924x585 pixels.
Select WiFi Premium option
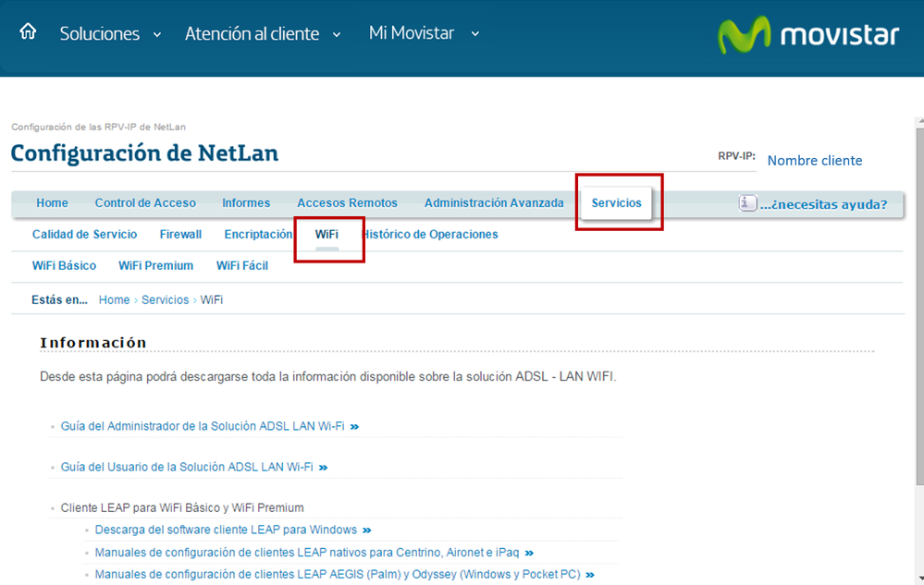[x=155, y=265]
